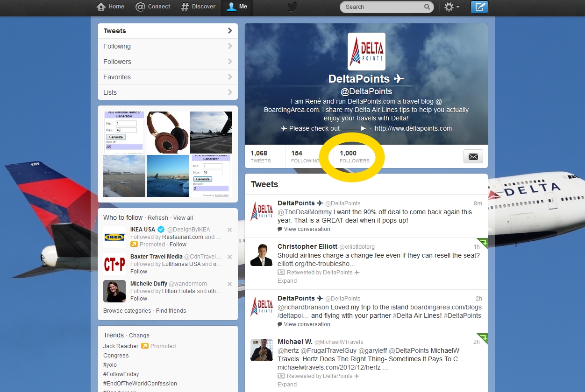This screenshot has width=585, height=392.
Task: Go to the Discover tab
Action: pyautogui.click(x=199, y=7)
